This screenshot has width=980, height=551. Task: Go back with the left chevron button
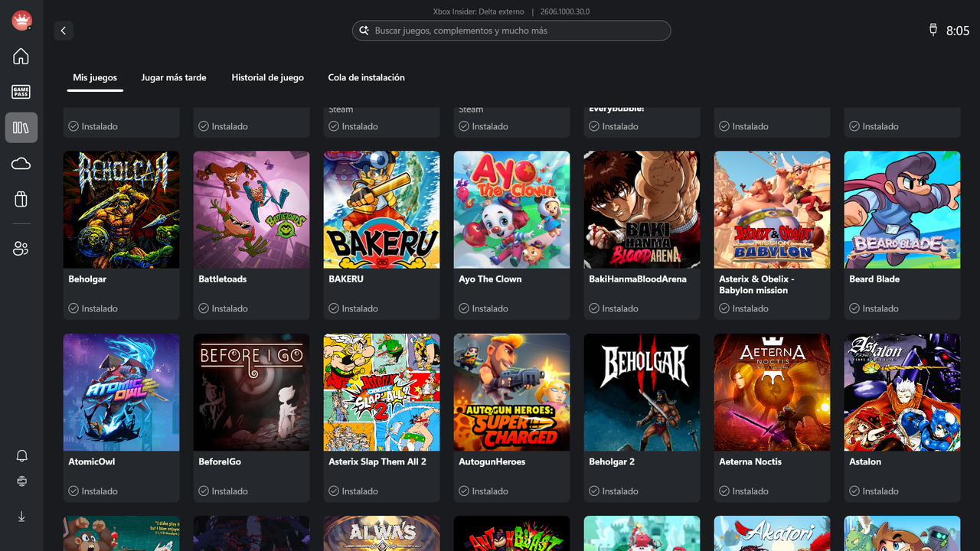coord(64,31)
